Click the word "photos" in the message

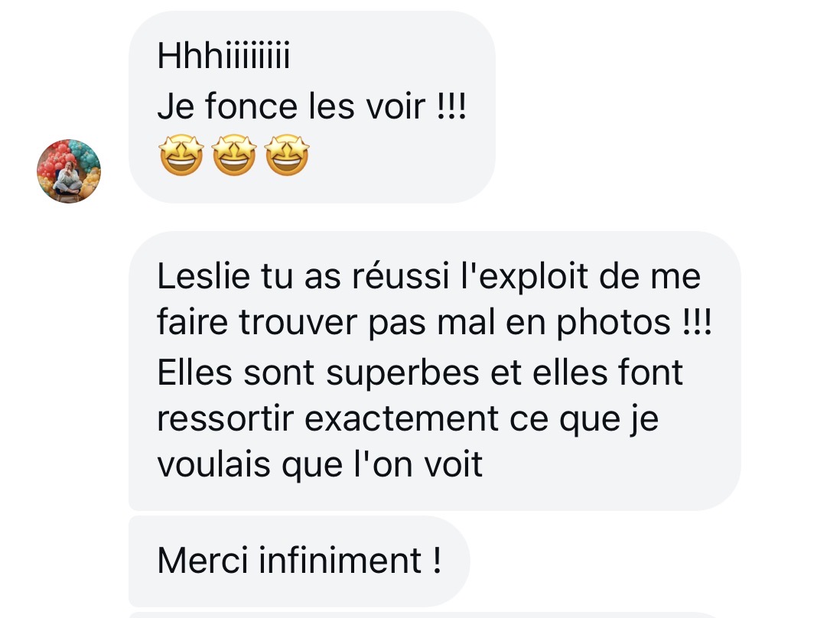tap(614, 324)
